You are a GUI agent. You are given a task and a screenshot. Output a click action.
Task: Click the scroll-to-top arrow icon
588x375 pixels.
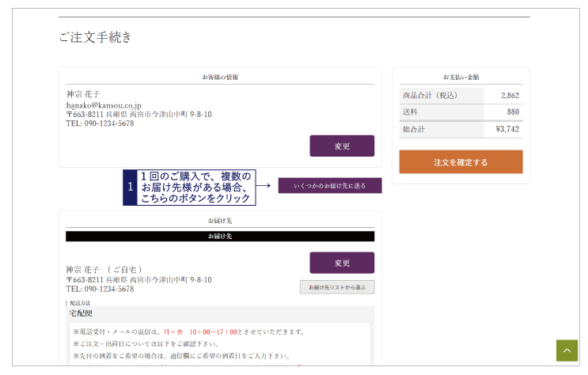pyautogui.click(x=567, y=351)
